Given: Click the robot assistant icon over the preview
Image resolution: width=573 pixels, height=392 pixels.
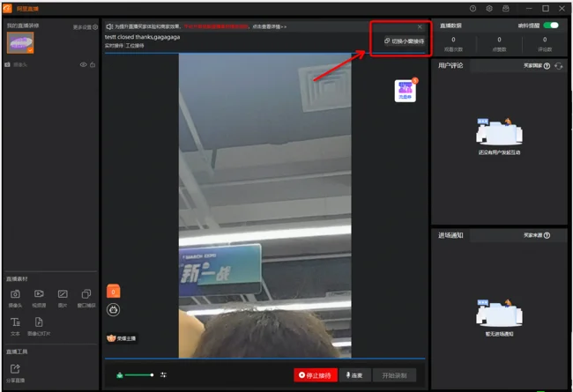Looking at the screenshot, I should click(x=114, y=310).
